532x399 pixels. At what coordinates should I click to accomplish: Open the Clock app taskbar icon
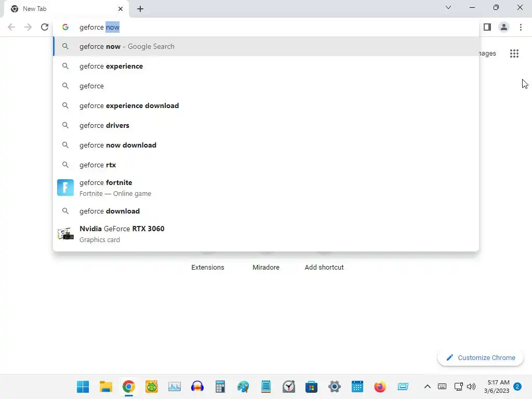(x=289, y=387)
